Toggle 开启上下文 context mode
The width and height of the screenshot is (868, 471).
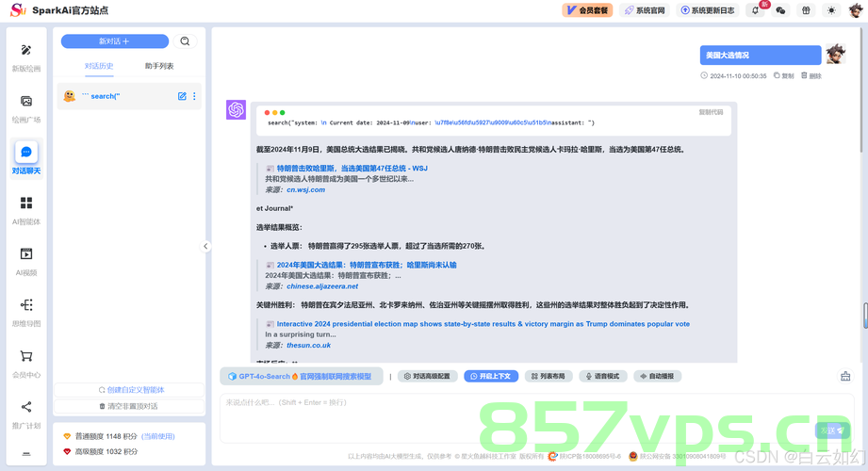coord(491,377)
